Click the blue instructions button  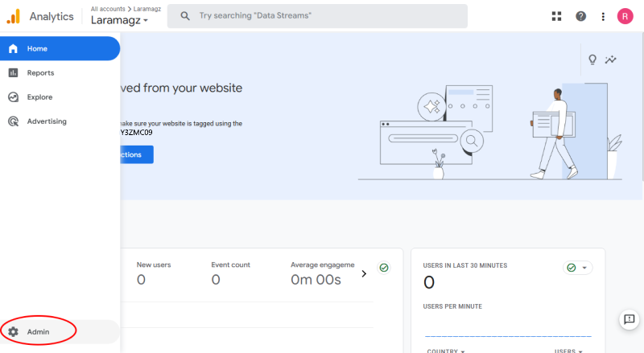pos(137,154)
